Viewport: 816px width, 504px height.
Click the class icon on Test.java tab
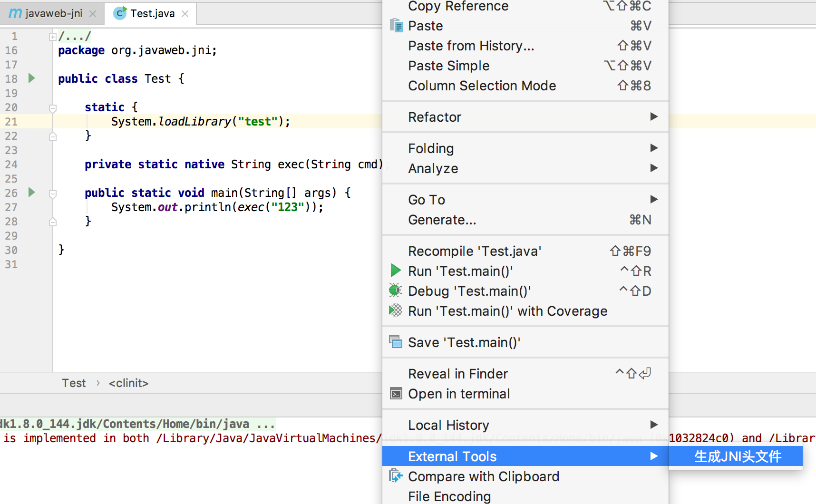(x=120, y=13)
